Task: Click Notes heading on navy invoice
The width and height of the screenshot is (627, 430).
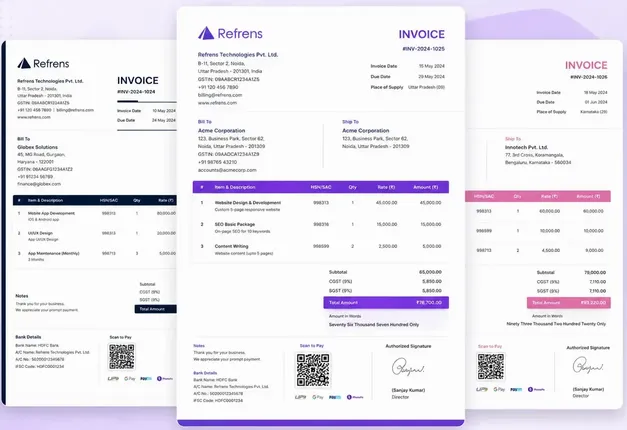Action: (22, 296)
